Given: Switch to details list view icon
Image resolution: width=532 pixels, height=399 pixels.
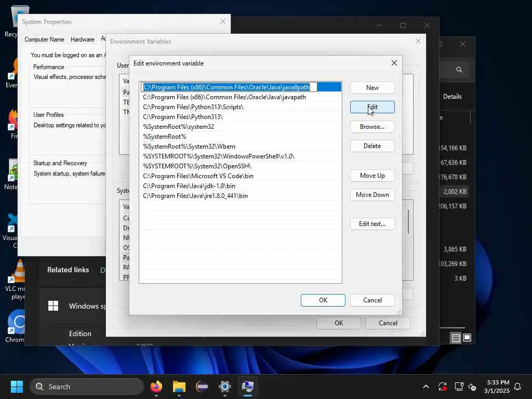Looking at the screenshot, I should point(456,338).
